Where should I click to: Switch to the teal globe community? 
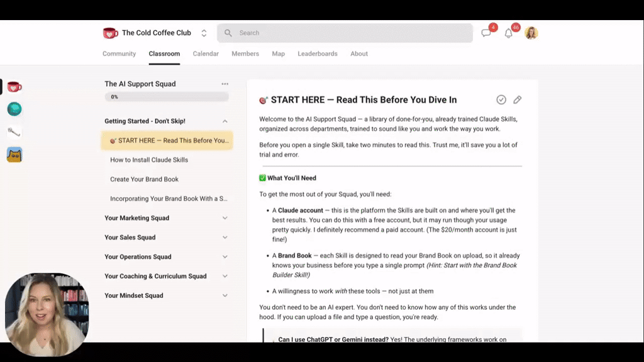(14, 109)
